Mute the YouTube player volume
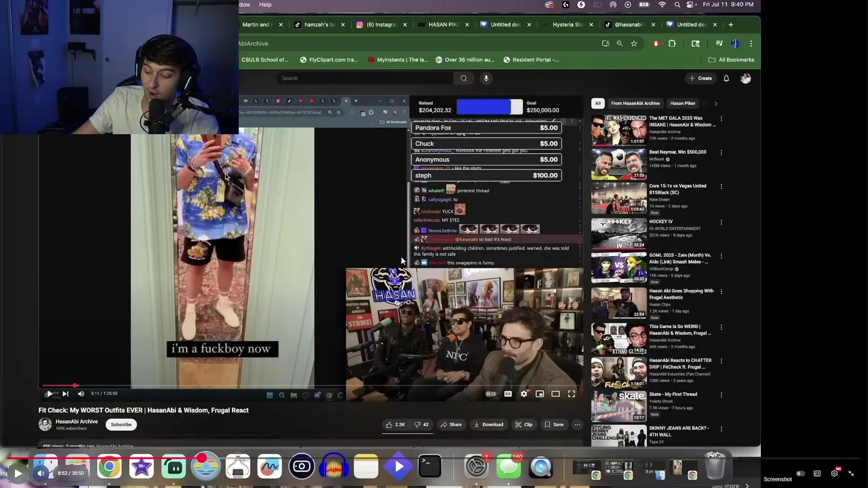868x488 pixels. [81, 393]
